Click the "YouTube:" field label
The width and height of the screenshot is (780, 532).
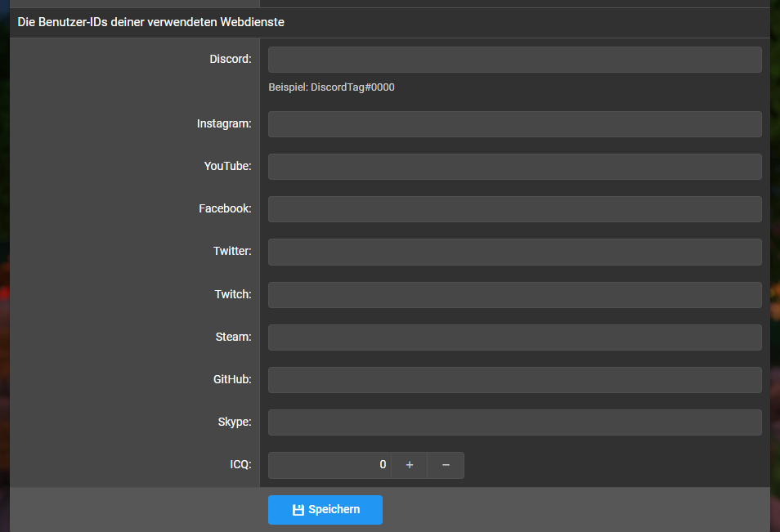[227, 166]
